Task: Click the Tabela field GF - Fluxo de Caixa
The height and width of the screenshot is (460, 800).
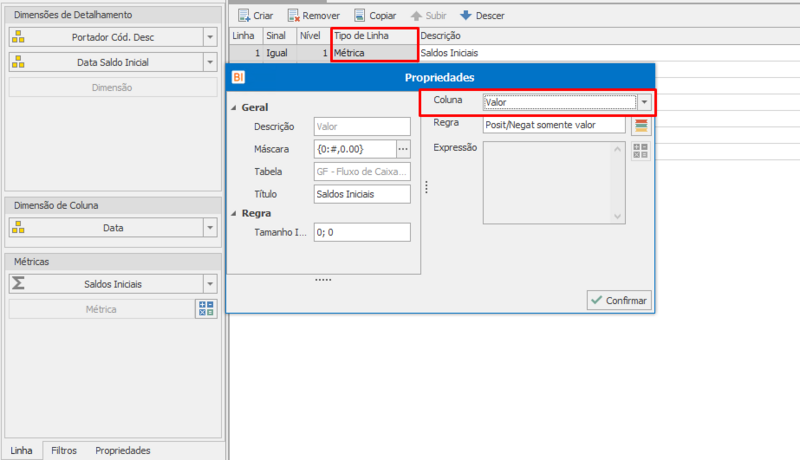Action: pos(362,172)
